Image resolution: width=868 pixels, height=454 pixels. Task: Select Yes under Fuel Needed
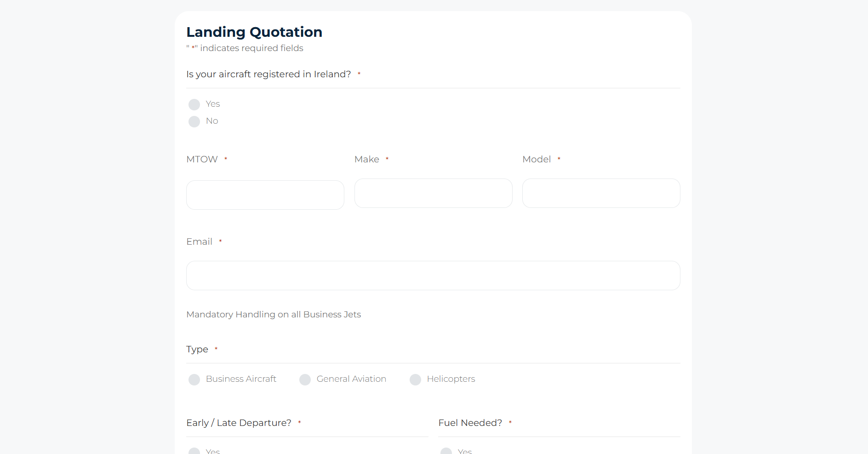pos(446,451)
